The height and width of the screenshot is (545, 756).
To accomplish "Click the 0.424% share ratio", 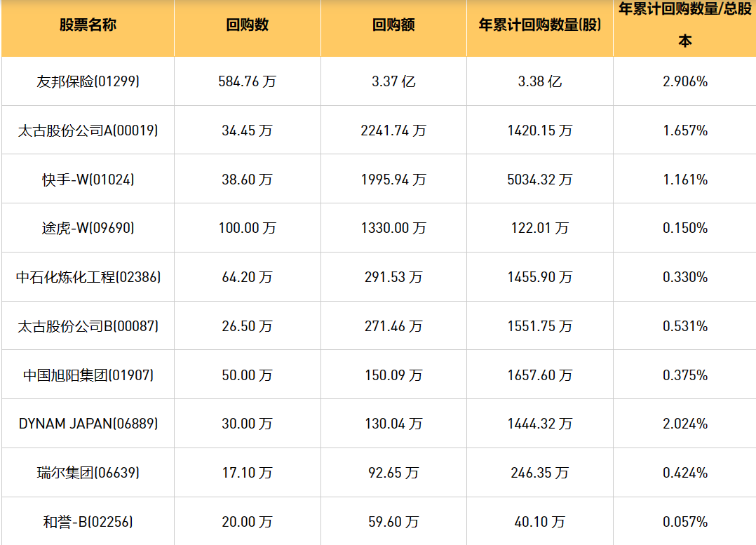I will click(x=685, y=473).
